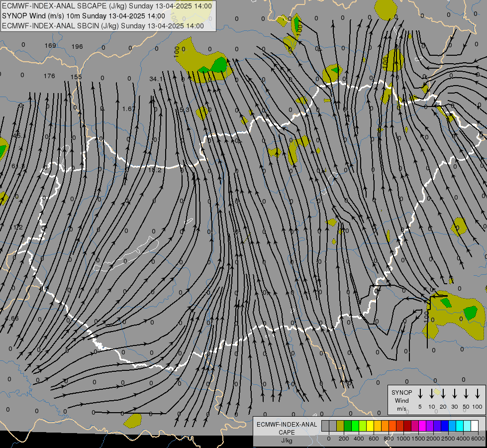Click the 155 grid value on map
This screenshot has width=487, height=448.
coord(76,77)
